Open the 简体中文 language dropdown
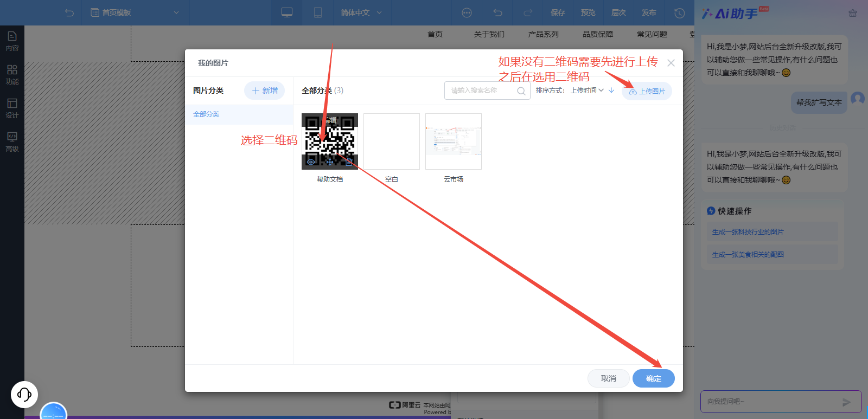 point(361,12)
